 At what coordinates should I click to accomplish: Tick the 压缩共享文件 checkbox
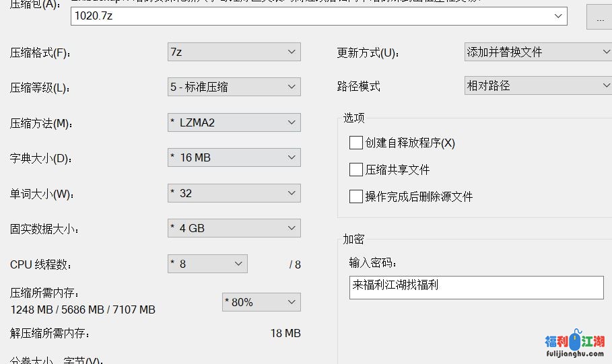356,170
